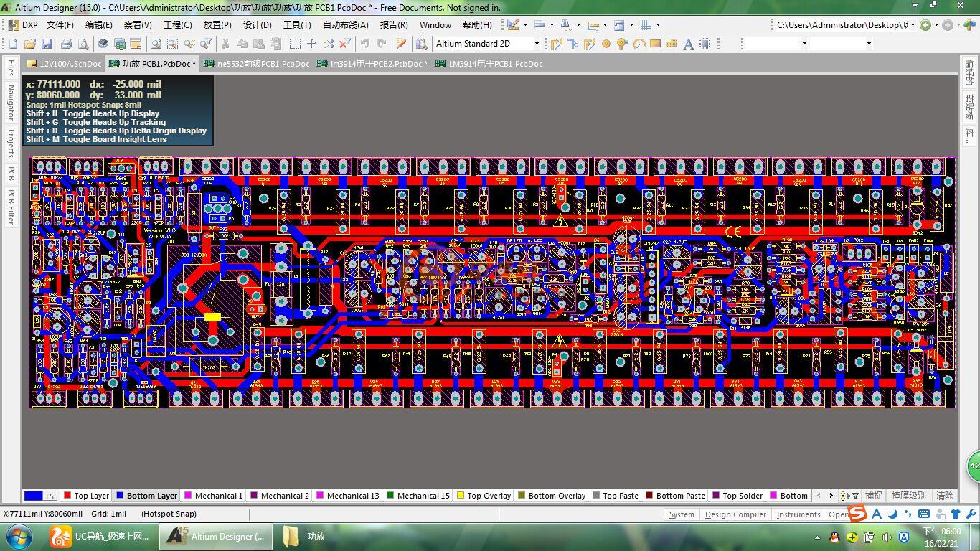The image size is (980, 551).
Task: Open the Design Compiler panel button
Action: pos(735,514)
